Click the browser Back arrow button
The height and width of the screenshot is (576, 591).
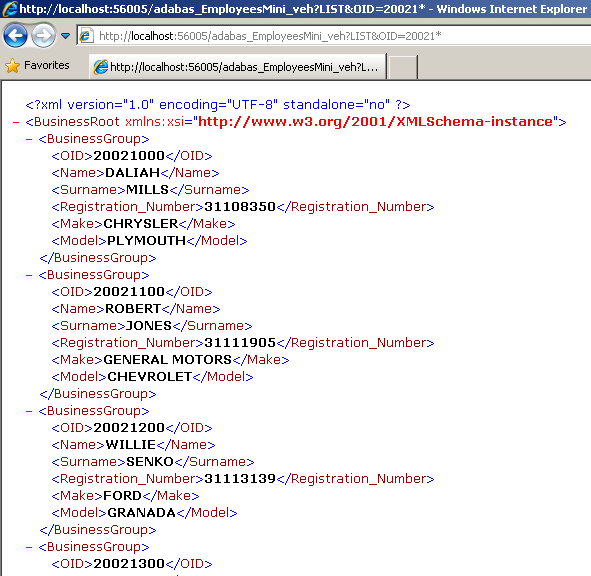pyautogui.click(x=15, y=36)
